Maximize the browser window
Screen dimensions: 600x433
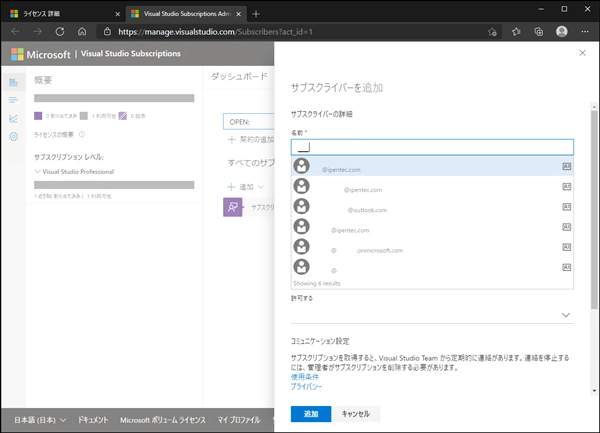(564, 9)
